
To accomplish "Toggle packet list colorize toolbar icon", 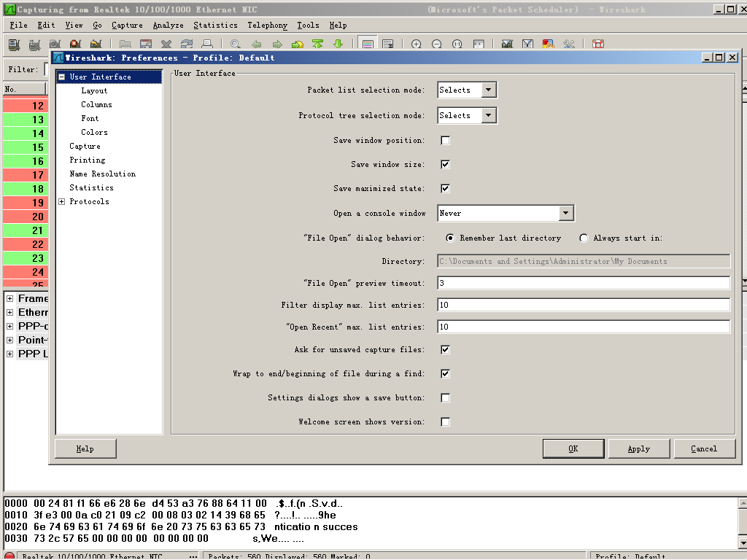I will click(x=368, y=44).
